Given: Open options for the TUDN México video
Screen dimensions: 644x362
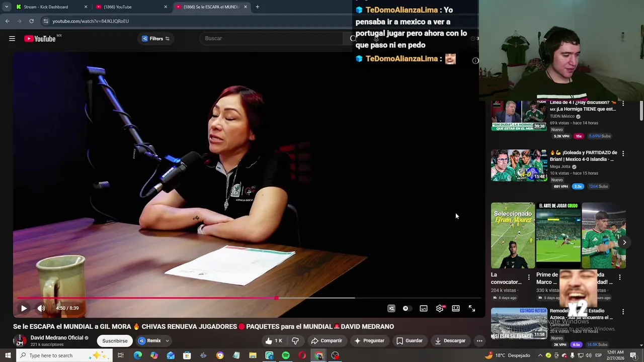Looking at the screenshot, I should tap(623, 104).
